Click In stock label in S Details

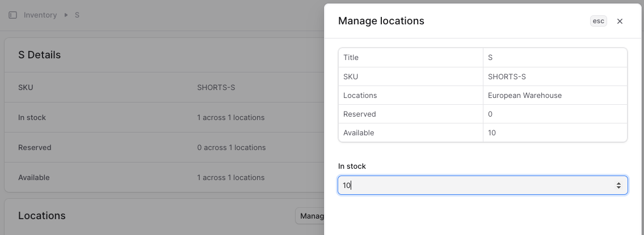tap(32, 117)
